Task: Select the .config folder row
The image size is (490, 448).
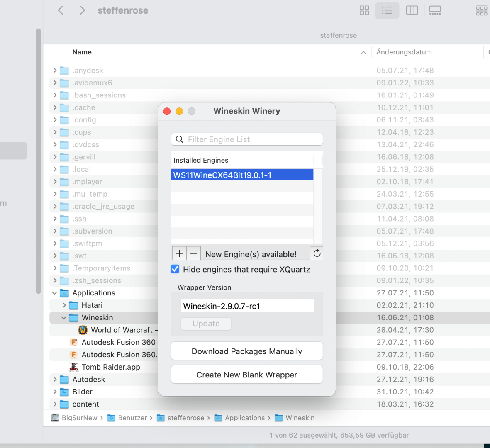Action: pos(269,119)
